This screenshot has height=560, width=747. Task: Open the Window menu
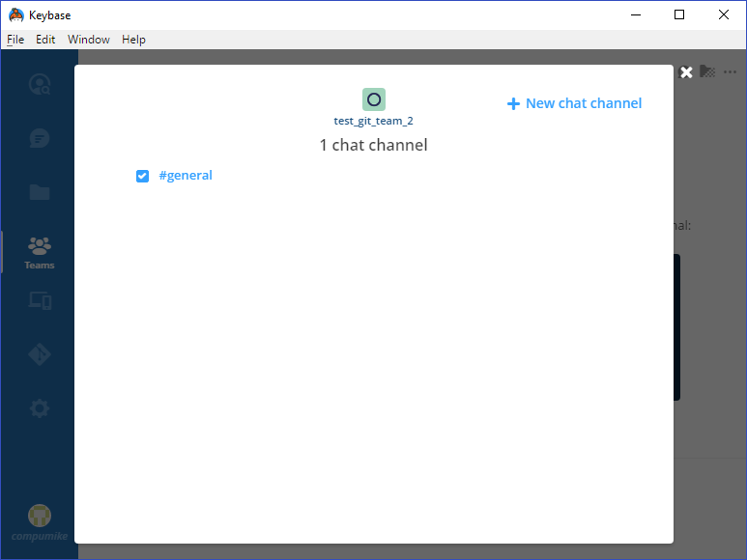89,40
